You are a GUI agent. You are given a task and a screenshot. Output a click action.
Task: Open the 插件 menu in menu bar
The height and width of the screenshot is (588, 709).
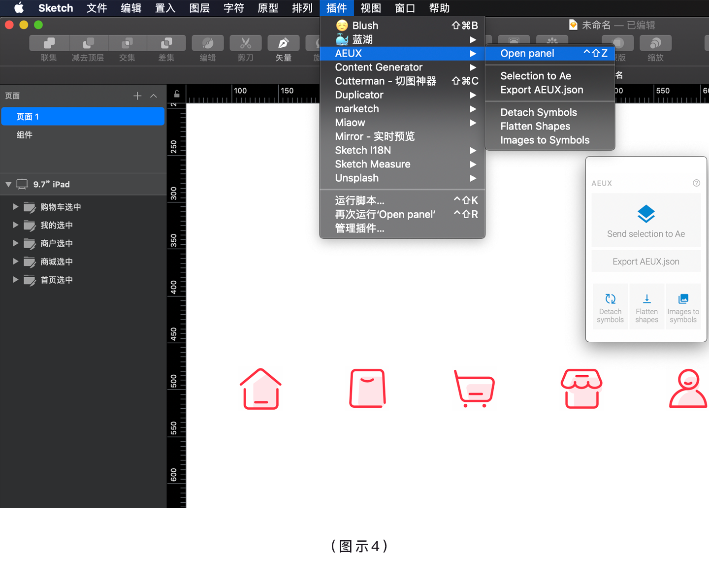337,8
